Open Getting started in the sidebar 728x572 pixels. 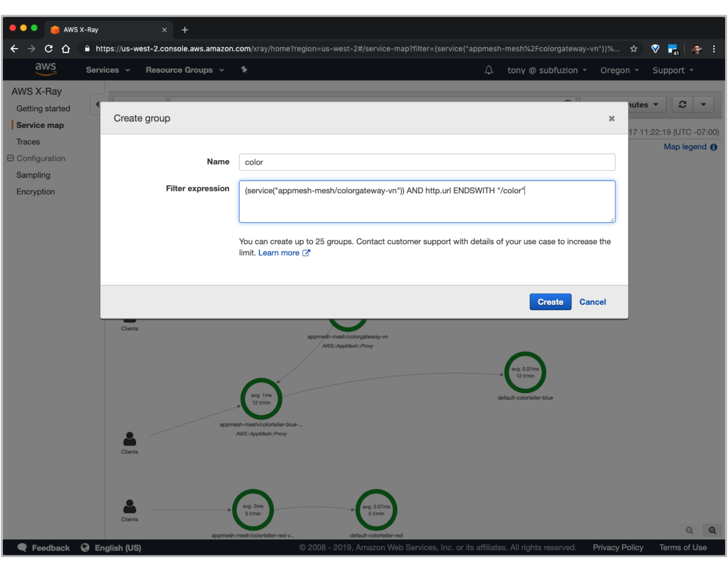pos(43,109)
